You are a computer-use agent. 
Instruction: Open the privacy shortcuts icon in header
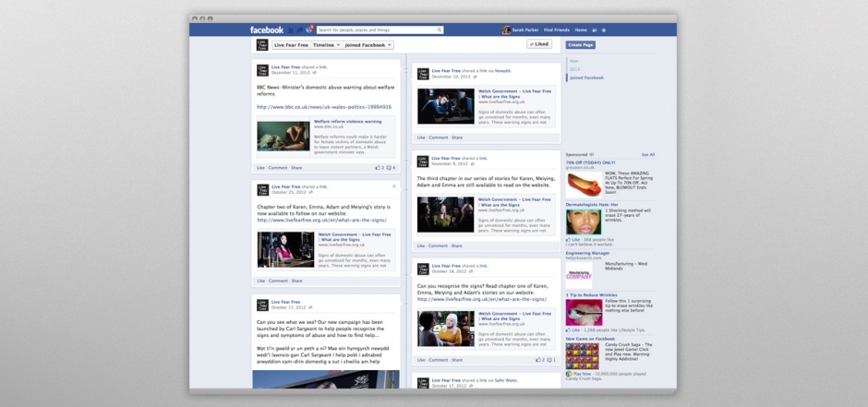coord(595,30)
